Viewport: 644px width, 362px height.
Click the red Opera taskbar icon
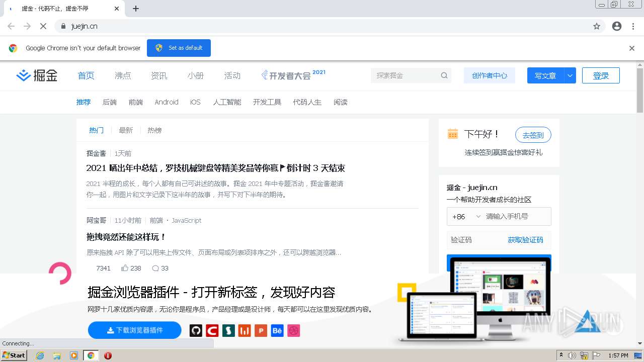(108, 355)
